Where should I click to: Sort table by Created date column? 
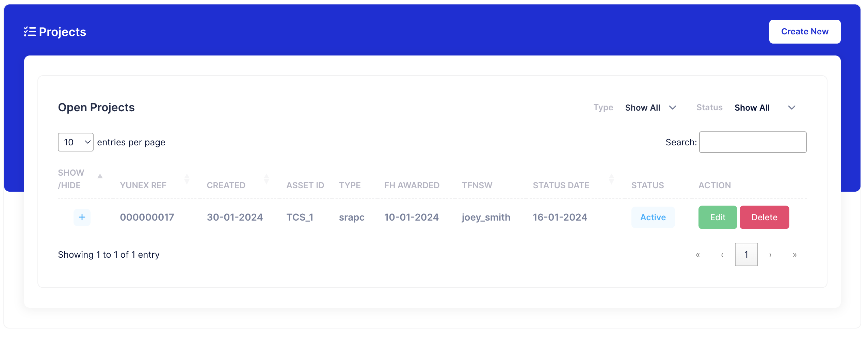[x=266, y=179]
